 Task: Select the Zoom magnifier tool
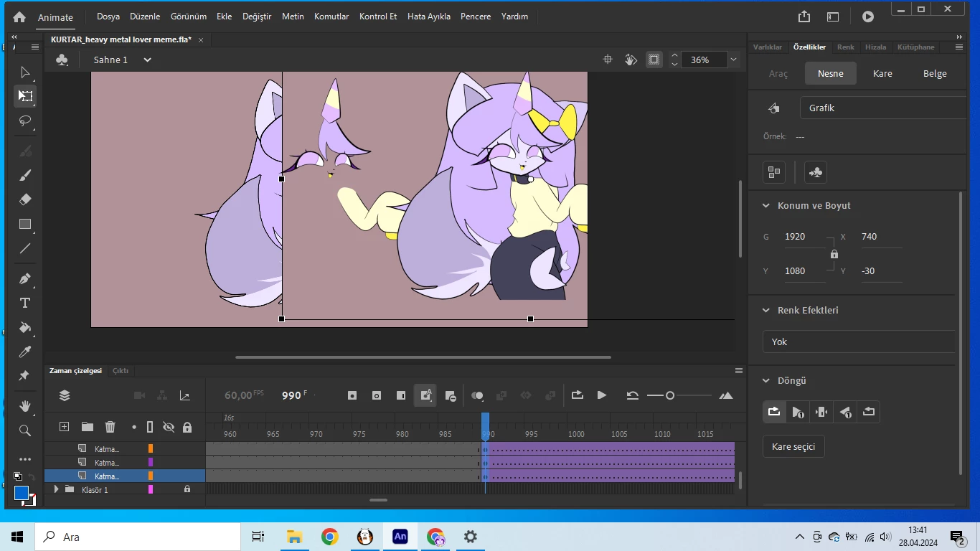click(25, 430)
